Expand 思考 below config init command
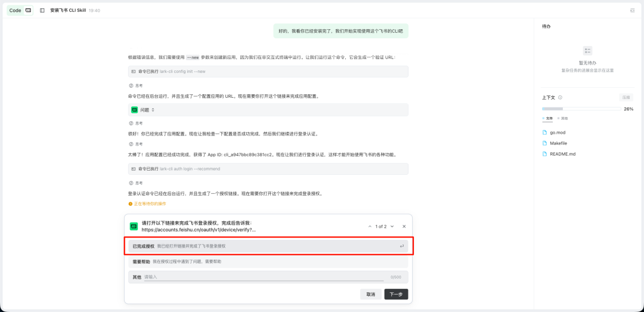The image size is (644, 312). pos(136,85)
